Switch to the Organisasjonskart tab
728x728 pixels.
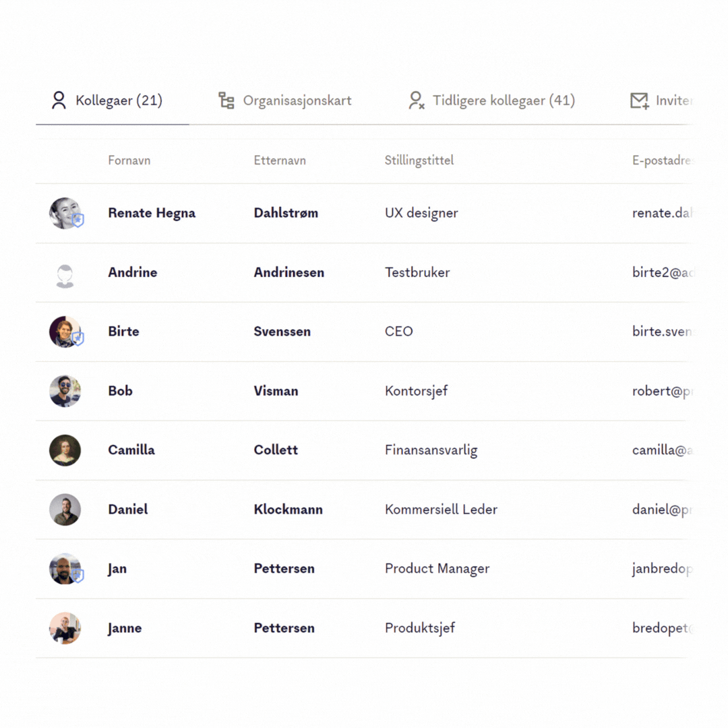[297, 100]
